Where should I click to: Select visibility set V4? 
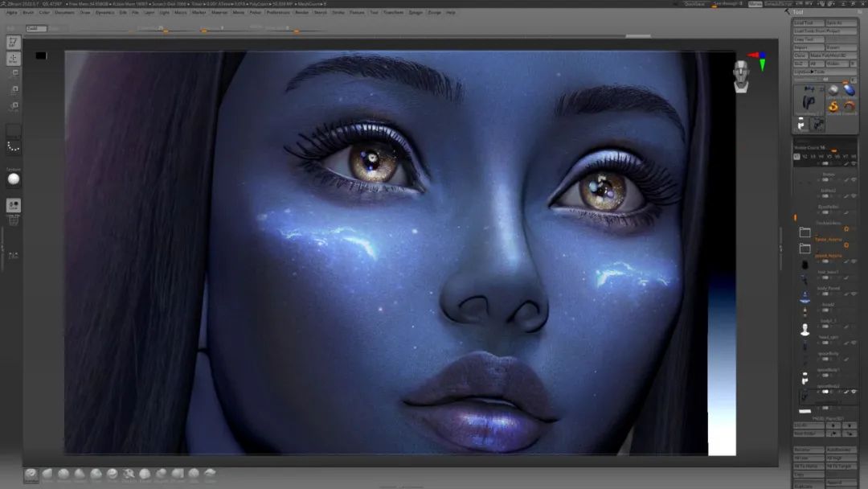click(821, 157)
